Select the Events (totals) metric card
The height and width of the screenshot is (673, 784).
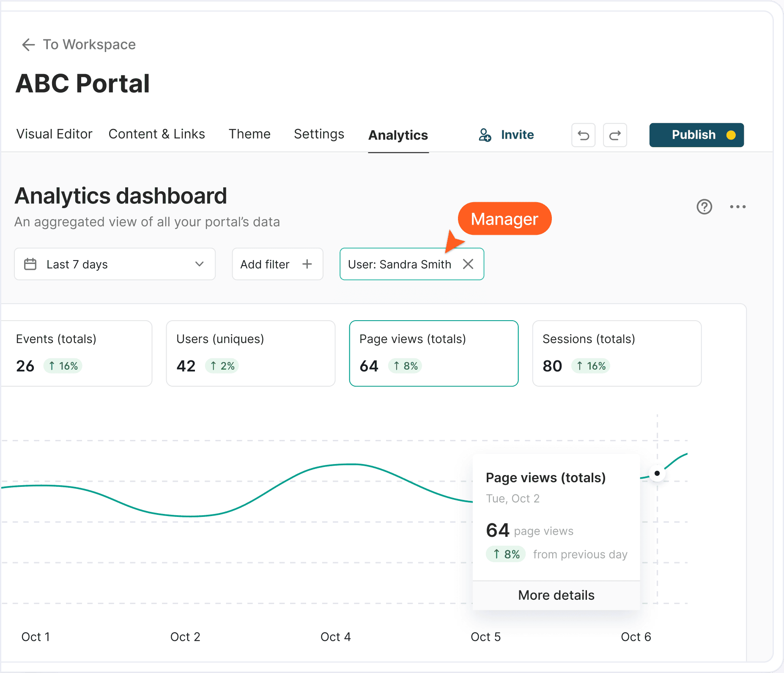click(x=77, y=353)
